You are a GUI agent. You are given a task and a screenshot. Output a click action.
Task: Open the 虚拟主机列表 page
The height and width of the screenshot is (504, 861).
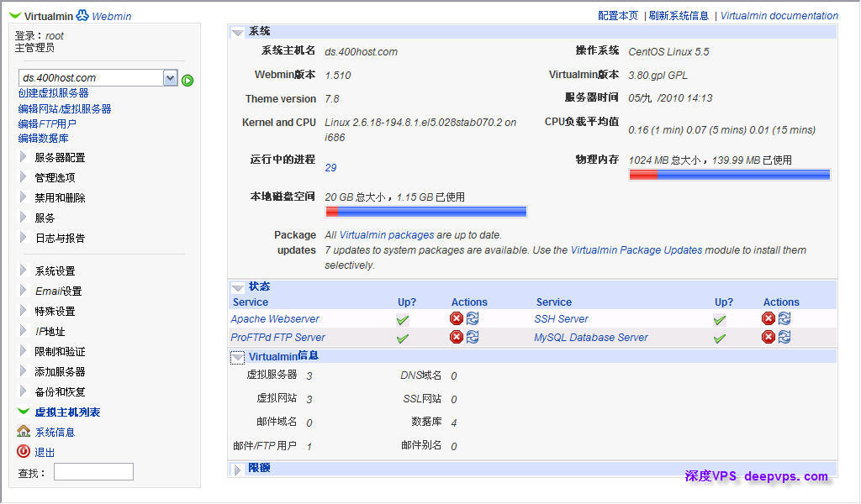coord(67,412)
